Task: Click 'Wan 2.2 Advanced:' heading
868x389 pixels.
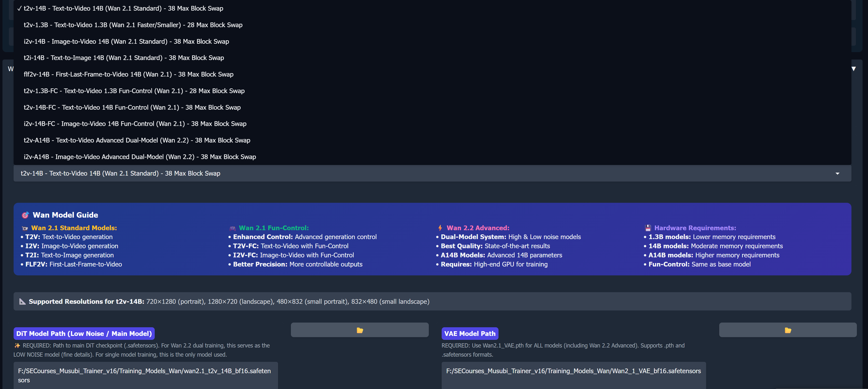Action: [478, 228]
